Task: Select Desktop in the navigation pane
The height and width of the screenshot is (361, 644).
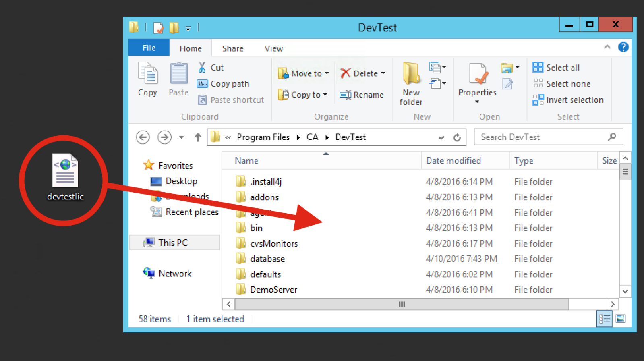Action: [x=174, y=181]
